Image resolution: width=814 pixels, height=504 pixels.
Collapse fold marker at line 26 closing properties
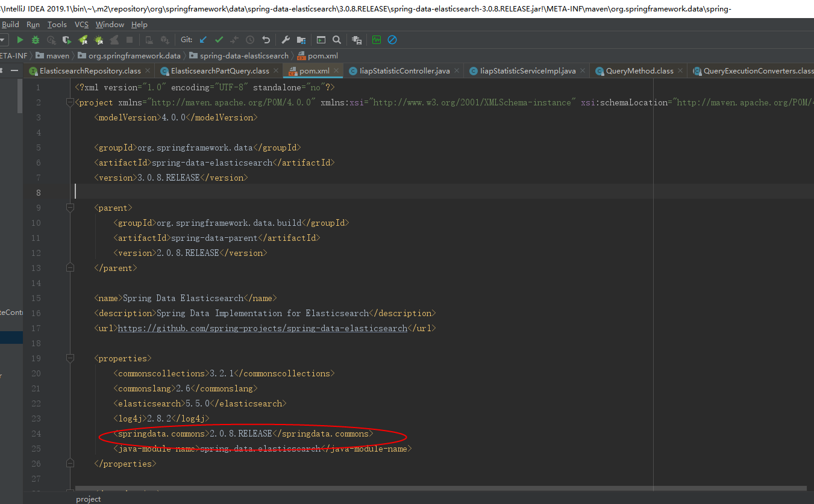pyautogui.click(x=70, y=464)
